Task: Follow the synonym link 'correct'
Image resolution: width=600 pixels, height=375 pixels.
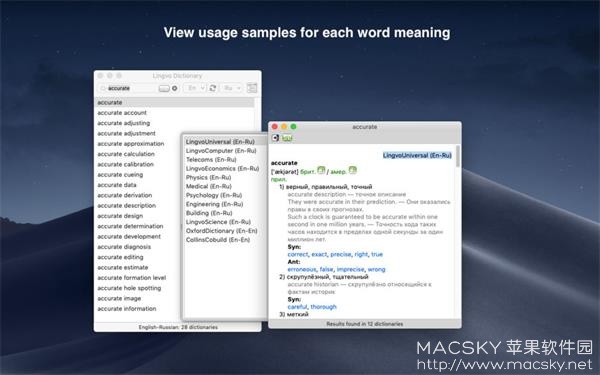Action: [298, 254]
